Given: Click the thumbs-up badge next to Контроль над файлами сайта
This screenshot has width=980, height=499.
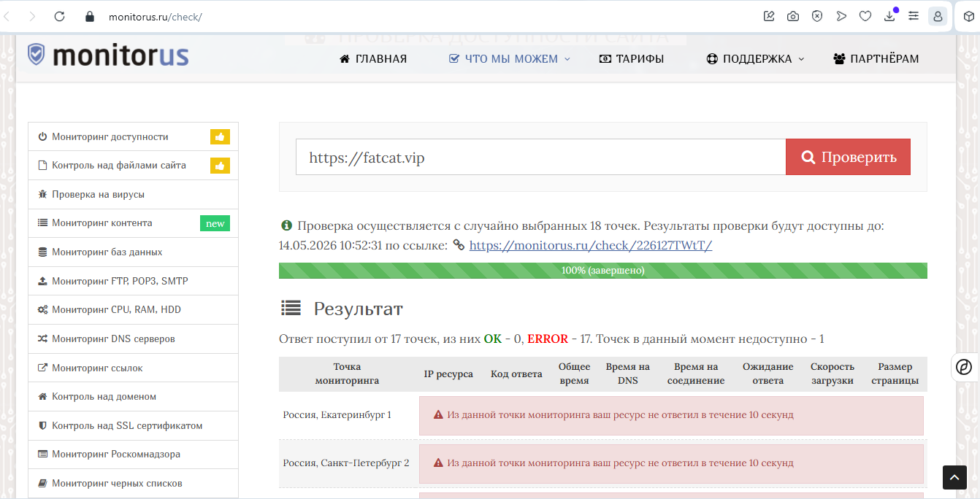Looking at the screenshot, I should pyautogui.click(x=220, y=166).
